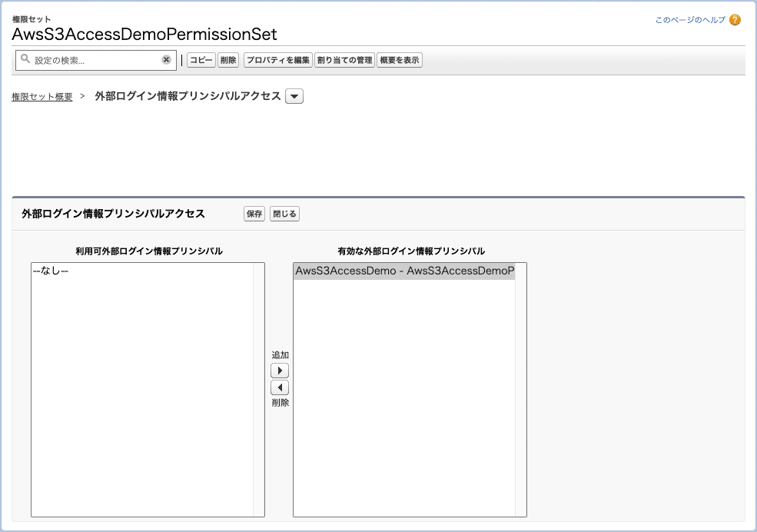Click the enabled principals list scrollbar
The width and height of the screenshot is (757, 532).
521,390
